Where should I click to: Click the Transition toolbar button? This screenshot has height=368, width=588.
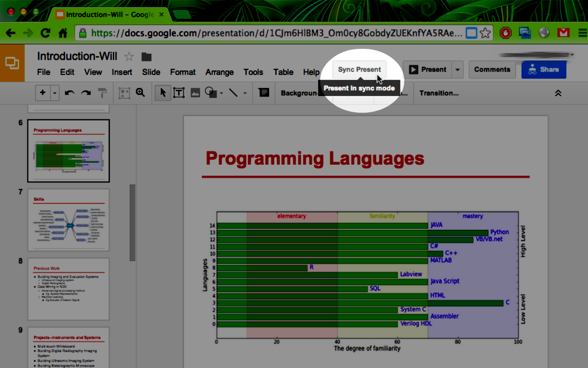(x=439, y=93)
